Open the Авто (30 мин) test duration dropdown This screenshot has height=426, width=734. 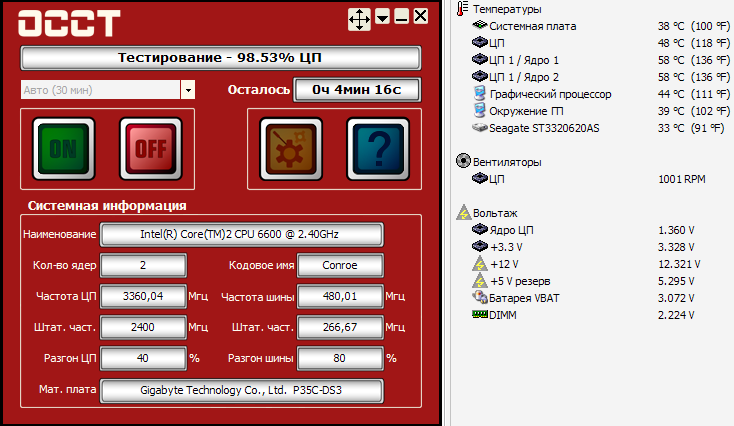pyautogui.click(x=188, y=90)
